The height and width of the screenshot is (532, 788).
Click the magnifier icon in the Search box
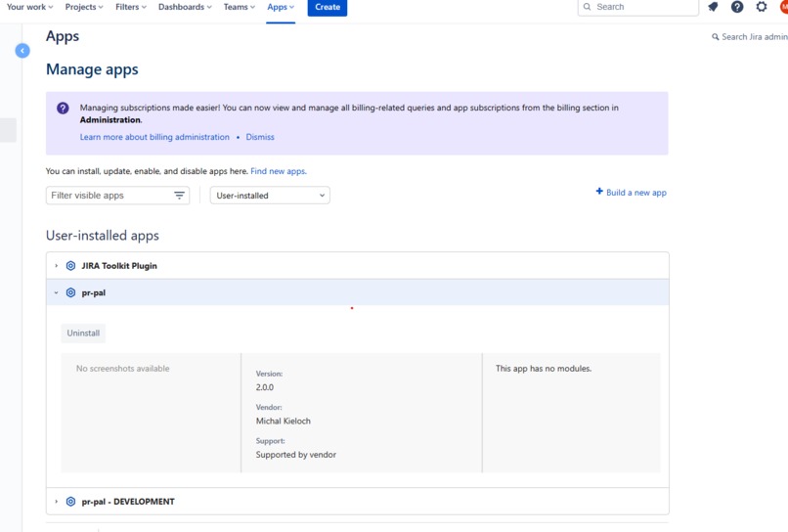point(587,7)
